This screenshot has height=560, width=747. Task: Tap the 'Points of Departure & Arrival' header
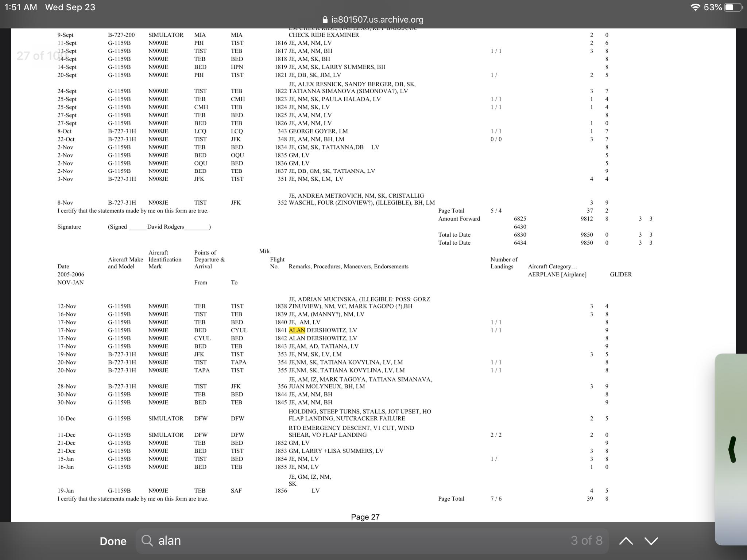click(209, 260)
